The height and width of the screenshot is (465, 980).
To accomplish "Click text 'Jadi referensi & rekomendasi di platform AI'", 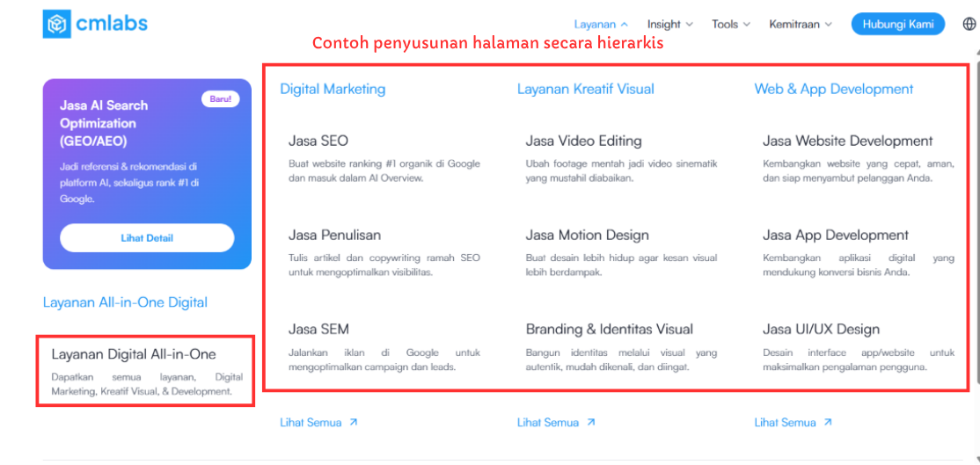I will coord(128,175).
